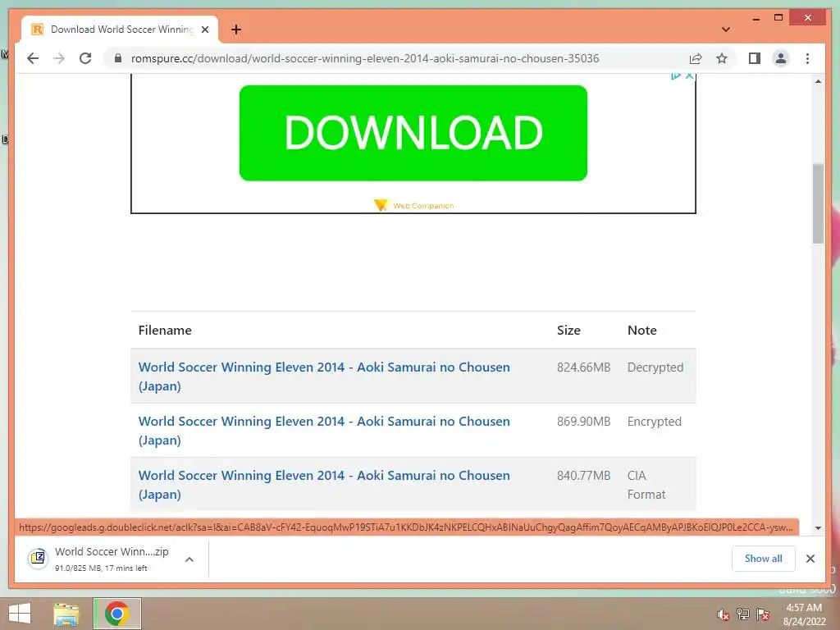Open the World Soccer Winn zip download item
The width and height of the screenshot is (840, 630).
coord(112,559)
